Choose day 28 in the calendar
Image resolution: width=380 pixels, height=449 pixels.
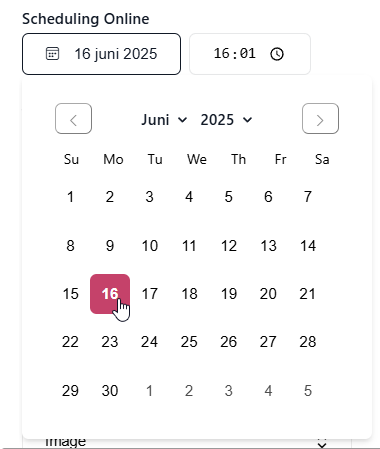[x=308, y=342]
